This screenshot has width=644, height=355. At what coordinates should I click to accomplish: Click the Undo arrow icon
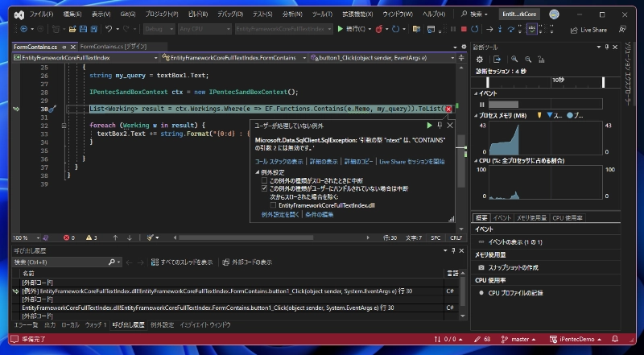[x=109, y=29]
